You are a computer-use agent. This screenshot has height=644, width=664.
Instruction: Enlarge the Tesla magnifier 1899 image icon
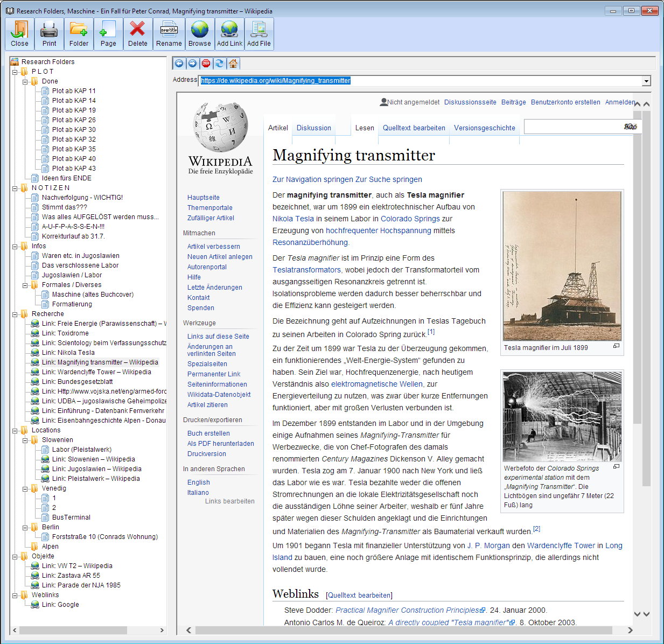click(616, 346)
